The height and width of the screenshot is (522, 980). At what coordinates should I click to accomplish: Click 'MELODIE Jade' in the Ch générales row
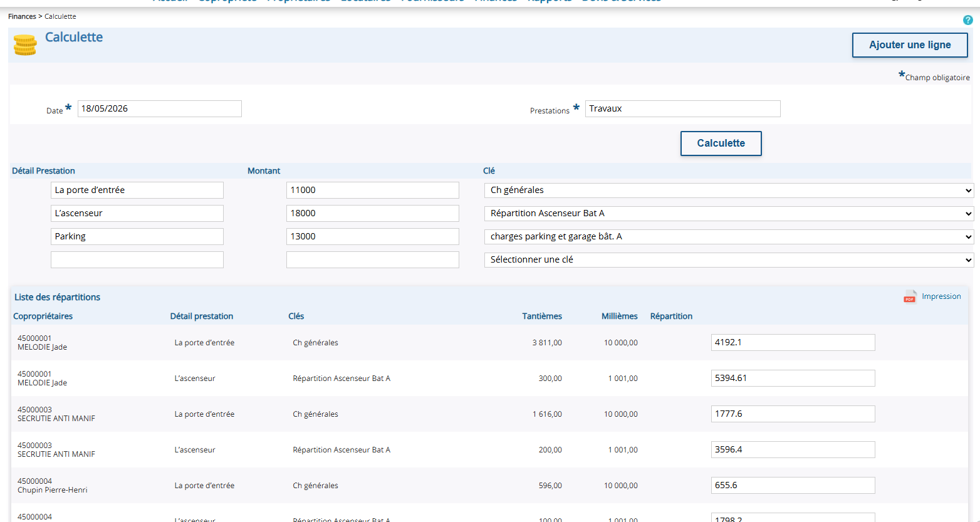coord(42,347)
